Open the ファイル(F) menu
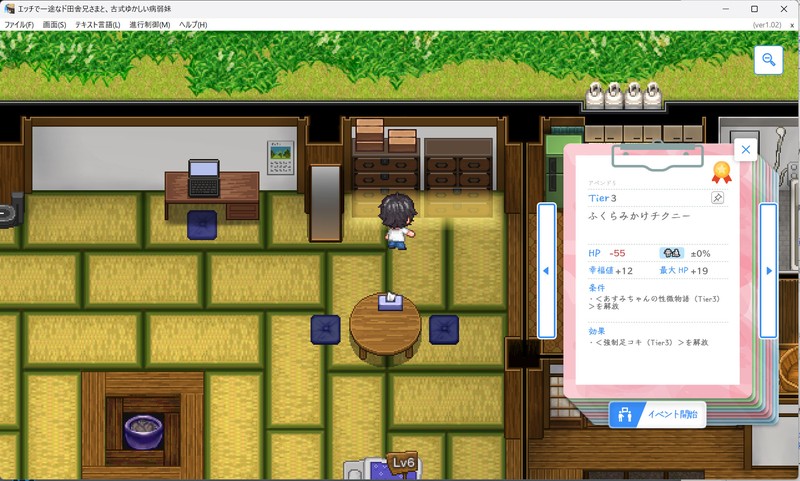This screenshot has width=800, height=481. 19,24
